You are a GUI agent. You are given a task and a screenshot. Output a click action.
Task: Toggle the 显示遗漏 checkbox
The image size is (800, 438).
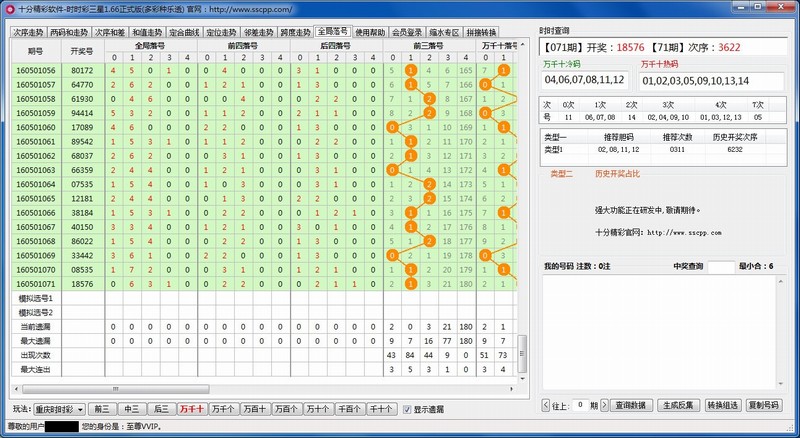click(x=407, y=409)
